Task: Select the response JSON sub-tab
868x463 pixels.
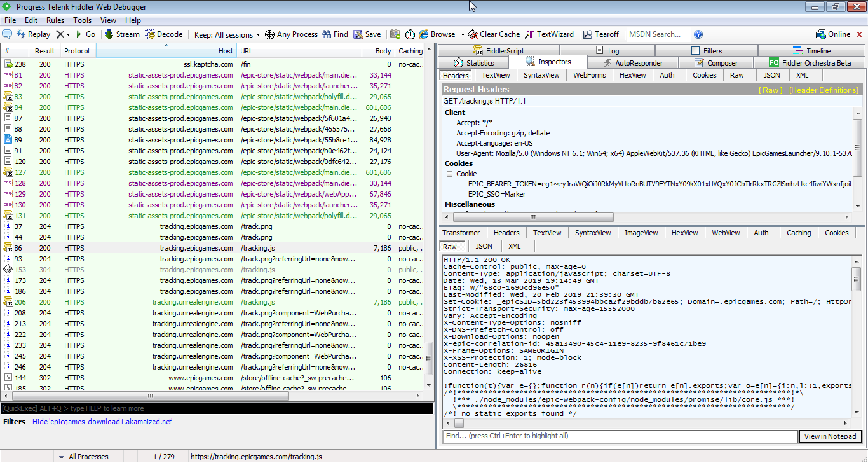Action: click(484, 246)
